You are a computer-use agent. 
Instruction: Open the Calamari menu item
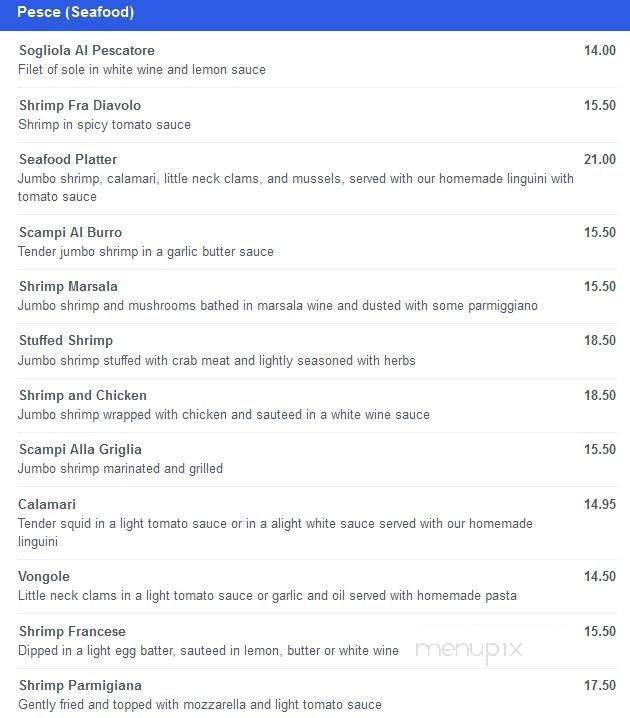[47, 504]
